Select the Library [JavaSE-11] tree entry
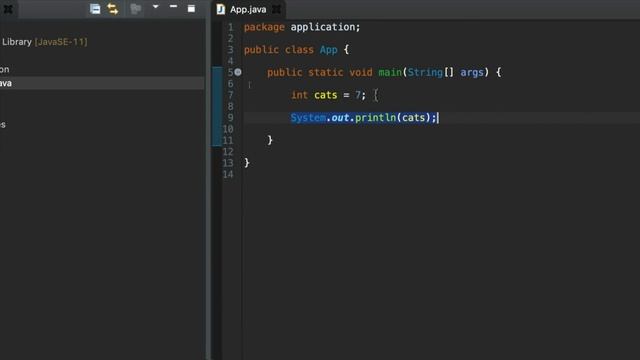Screen dimensions: 640x360 44,42
